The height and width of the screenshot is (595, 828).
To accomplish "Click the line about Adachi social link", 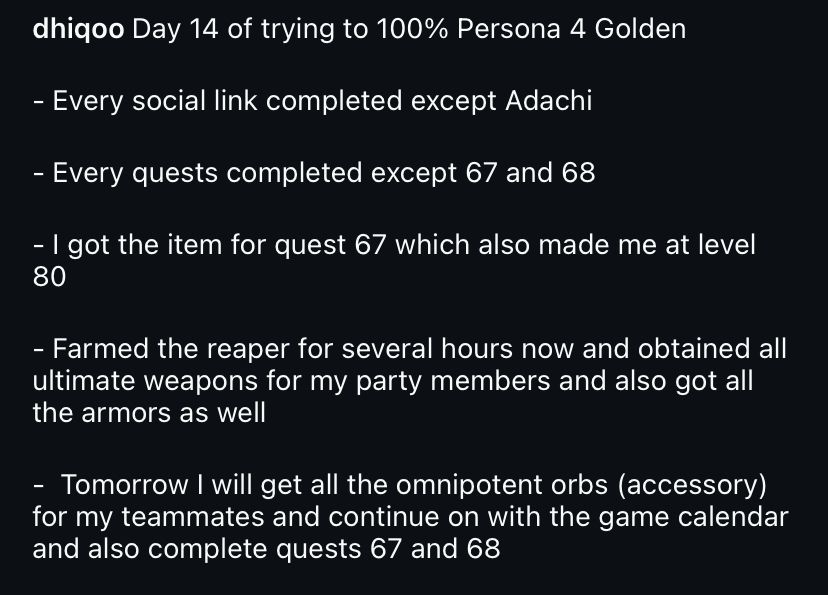I will (312, 100).
